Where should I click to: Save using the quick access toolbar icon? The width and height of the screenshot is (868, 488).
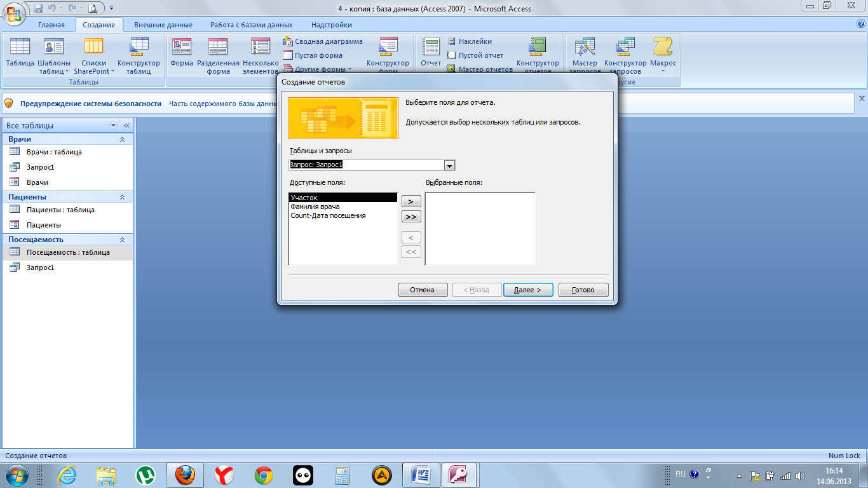coord(38,8)
